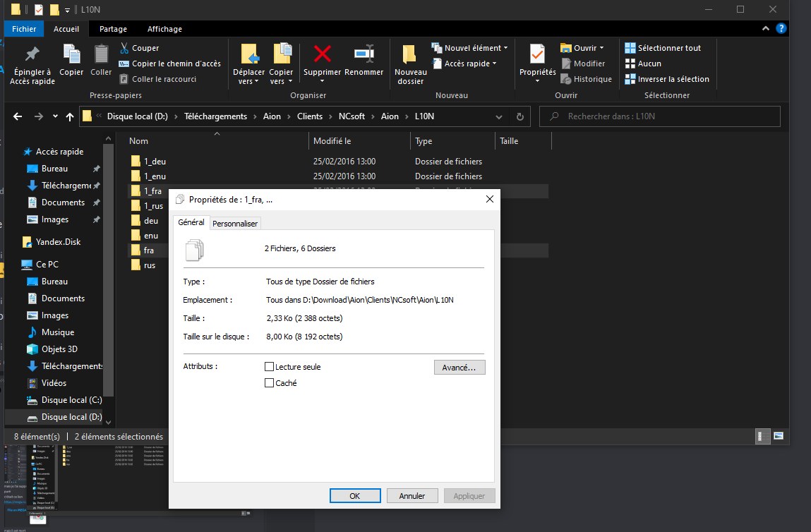Image resolution: width=811 pixels, height=532 pixels.
Task: Switch to the Partage ribbon tab
Action: click(113, 29)
